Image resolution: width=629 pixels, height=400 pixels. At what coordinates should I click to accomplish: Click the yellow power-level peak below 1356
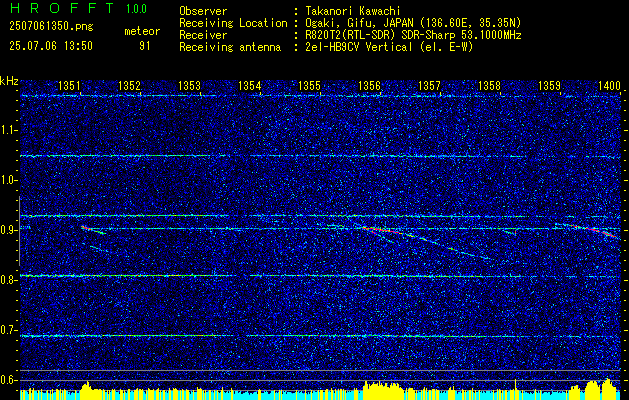(x=383, y=388)
